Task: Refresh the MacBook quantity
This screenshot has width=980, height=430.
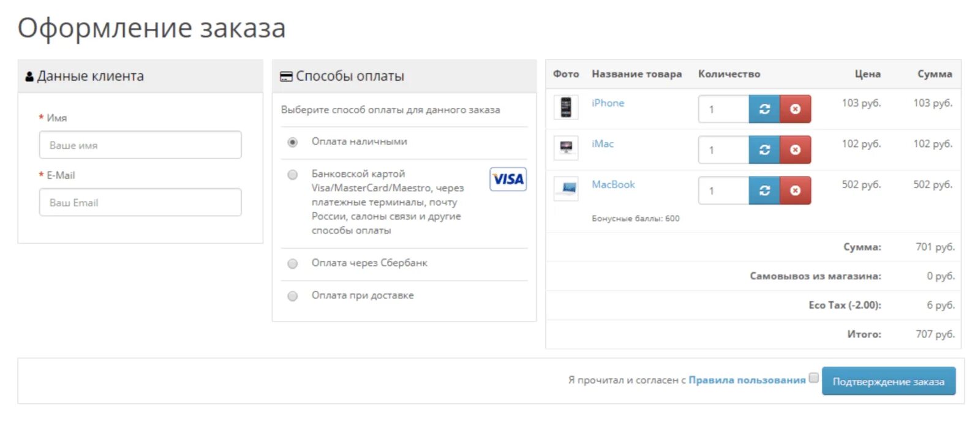Action: click(x=764, y=190)
